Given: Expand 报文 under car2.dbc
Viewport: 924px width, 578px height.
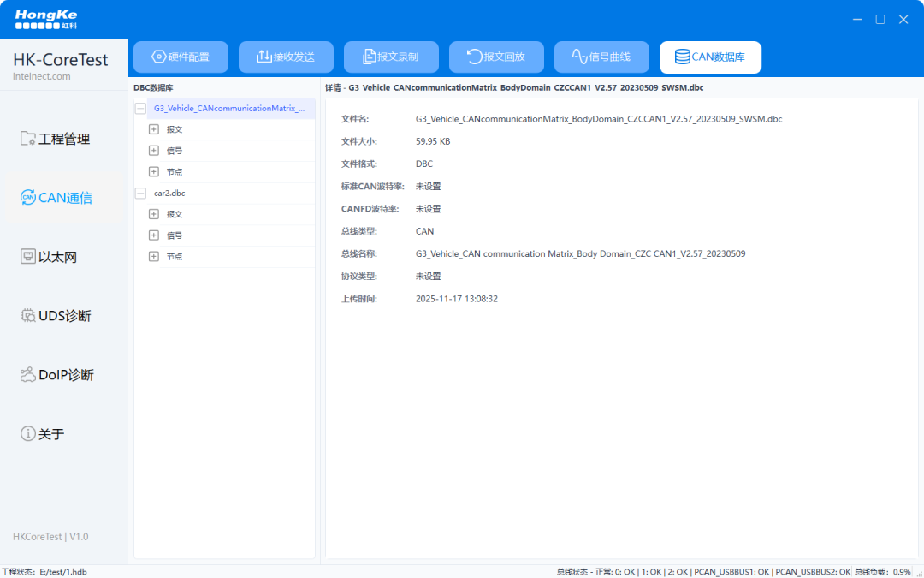Looking at the screenshot, I should [154, 215].
